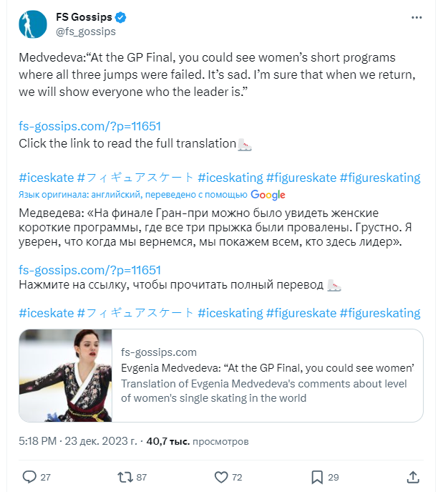Image resolution: width=448 pixels, height=492 pixels.
Task: Click the Google logo in translation note
Action: click(x=268, y=195)
